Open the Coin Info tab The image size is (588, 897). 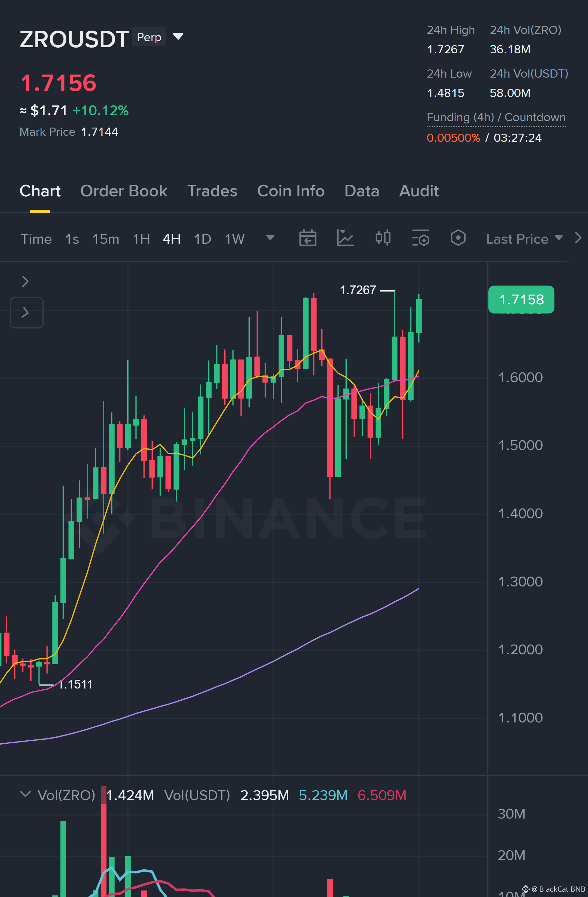point(291,191)
